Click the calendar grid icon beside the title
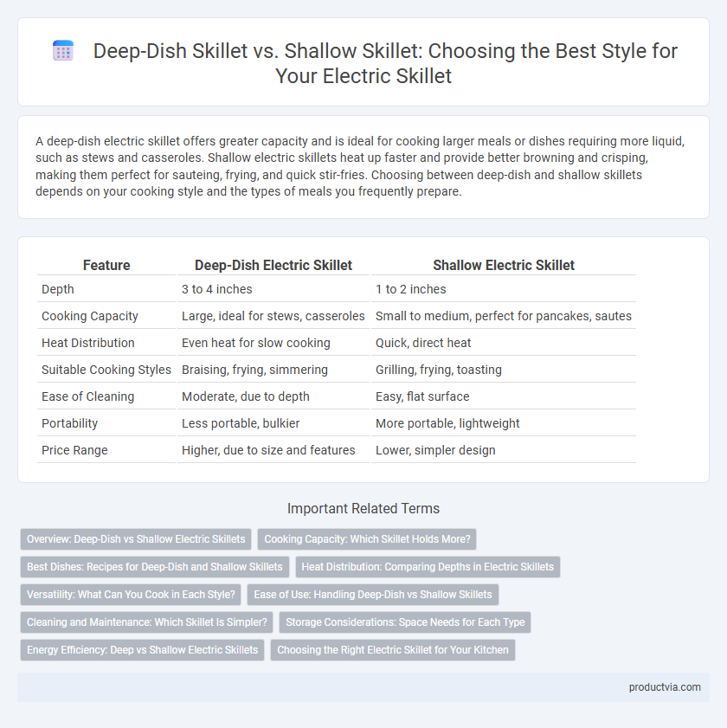The width and height of the screenshot is (727, 728). point(63,50)
